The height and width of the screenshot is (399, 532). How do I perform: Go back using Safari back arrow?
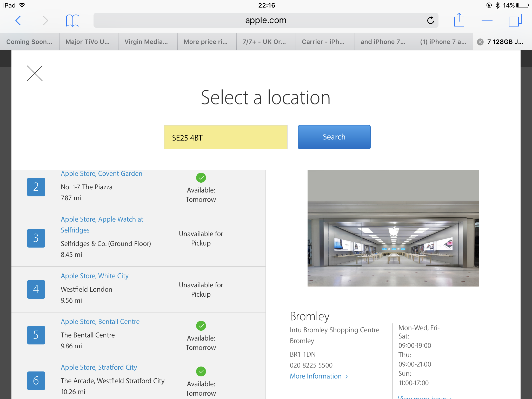coord(18,20)
